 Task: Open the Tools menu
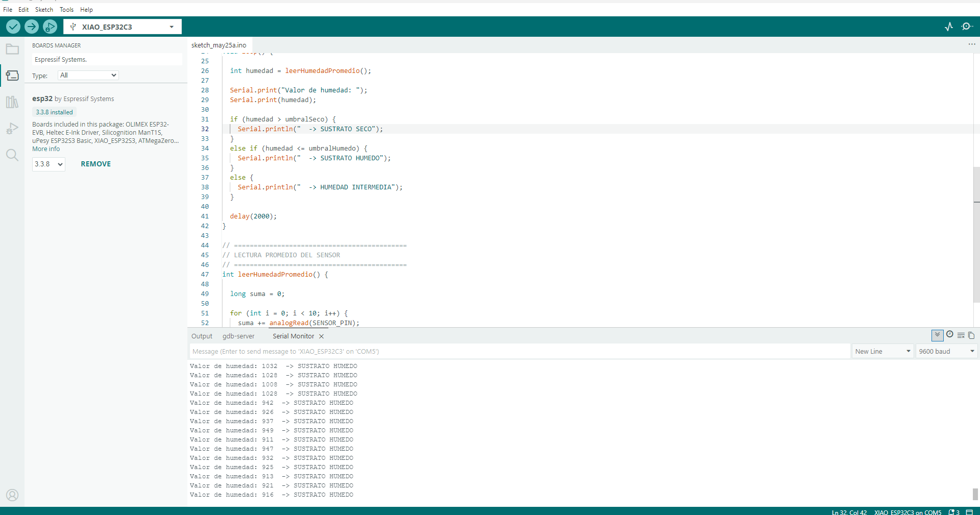(x=66, y=10)
